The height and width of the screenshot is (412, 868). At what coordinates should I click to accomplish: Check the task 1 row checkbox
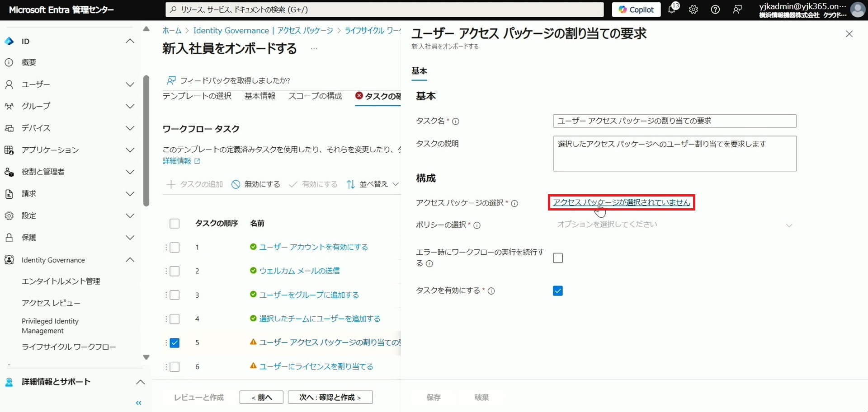pos(175,248)
